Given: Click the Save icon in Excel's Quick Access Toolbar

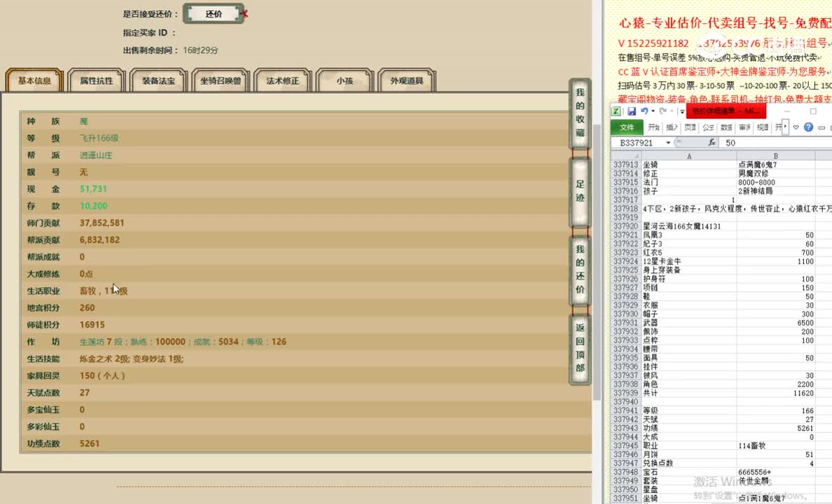Looking at the screenshot, I should (632, 110).
